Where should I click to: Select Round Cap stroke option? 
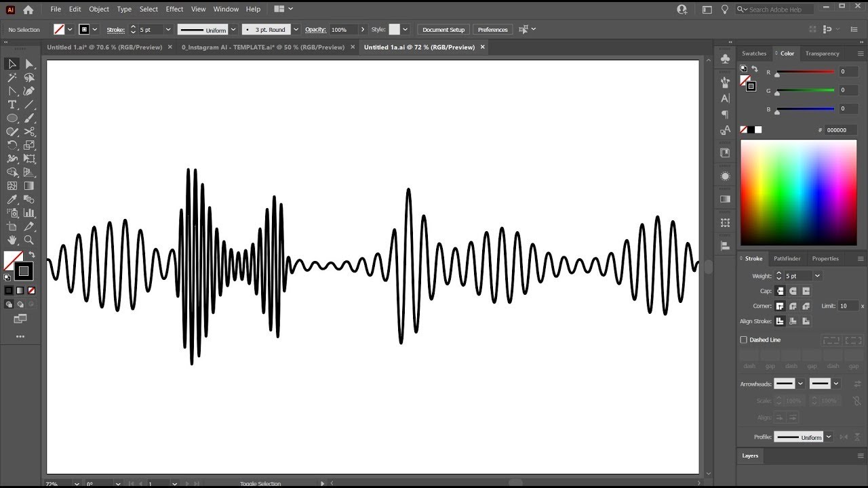tap(793, 291)
